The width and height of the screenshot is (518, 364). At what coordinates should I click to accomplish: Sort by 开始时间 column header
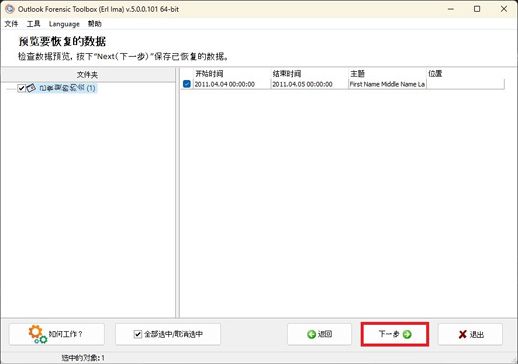(x=232, y=74)
